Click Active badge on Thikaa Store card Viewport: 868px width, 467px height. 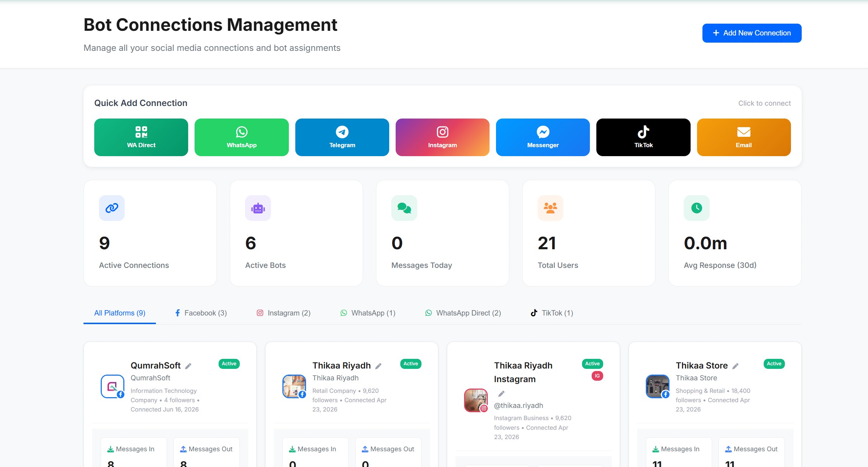774,364
